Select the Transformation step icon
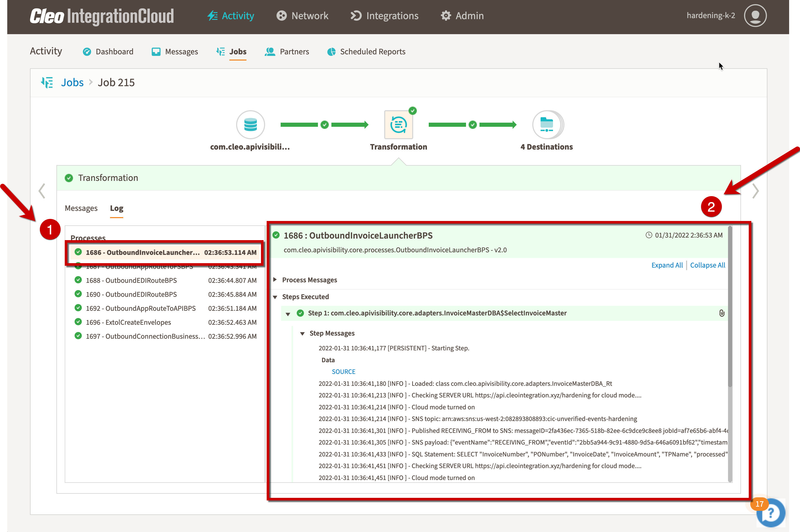Viewport: 800px width, 532px height. tap(398, 124)
